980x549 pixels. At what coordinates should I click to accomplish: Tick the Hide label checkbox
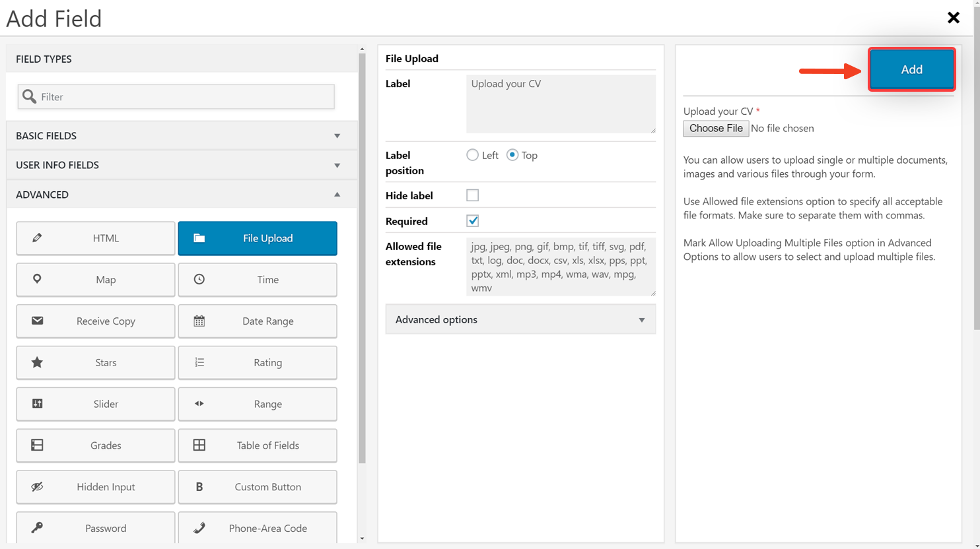click(x=472, y=195)
